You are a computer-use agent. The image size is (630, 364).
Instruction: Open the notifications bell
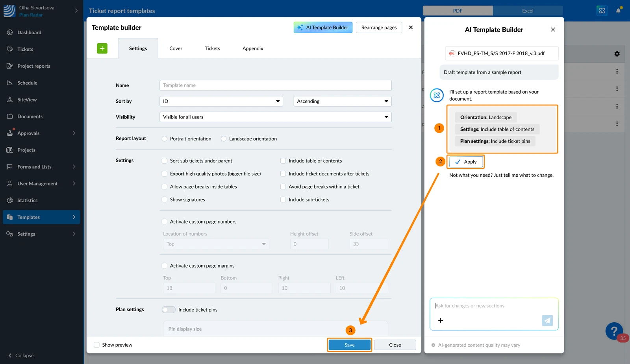coord(618,11)
